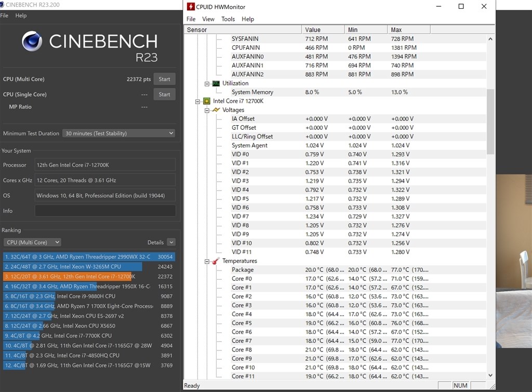Start the CPU Single Core benchmark
532x392 pixels.
click(x=164, y=94)
